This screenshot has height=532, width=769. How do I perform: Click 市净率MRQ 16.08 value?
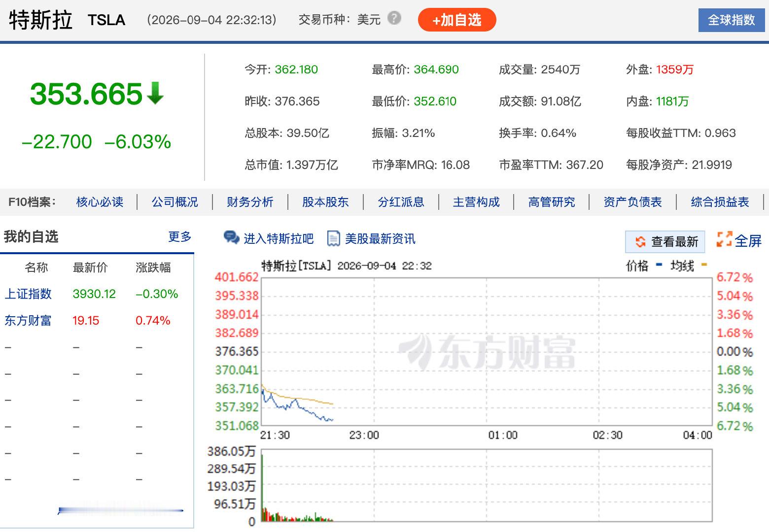(x=455, y=165)
